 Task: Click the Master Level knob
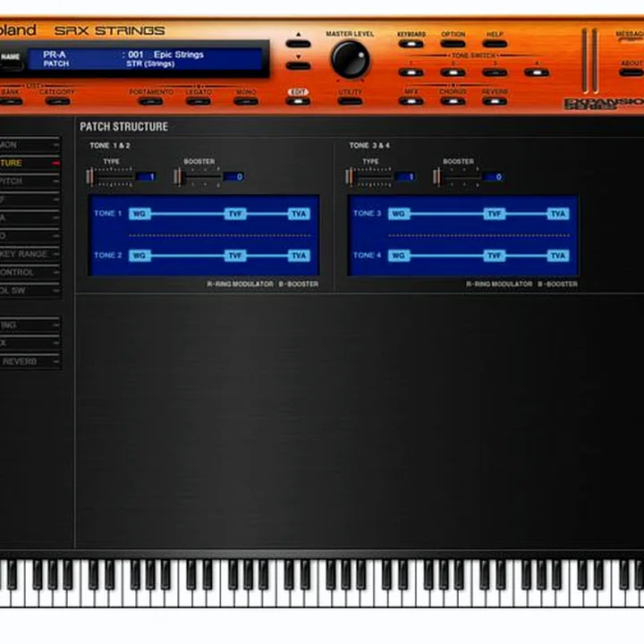coord(350,60)
